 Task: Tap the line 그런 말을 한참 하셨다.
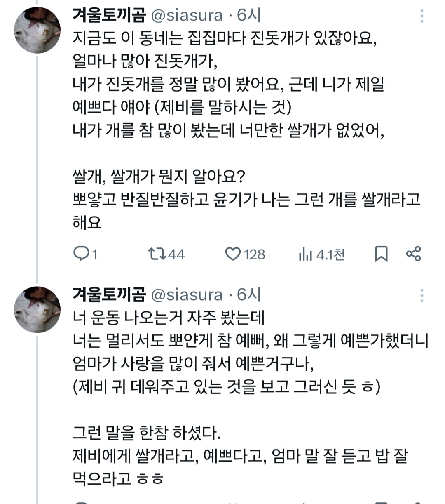(147, 433)
